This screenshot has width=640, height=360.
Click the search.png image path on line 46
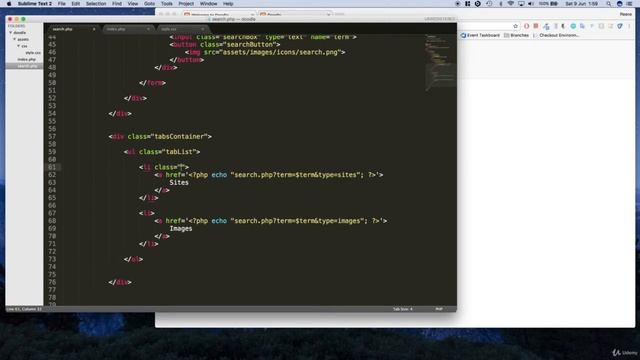pyautogui.click(x=280, y=52)
